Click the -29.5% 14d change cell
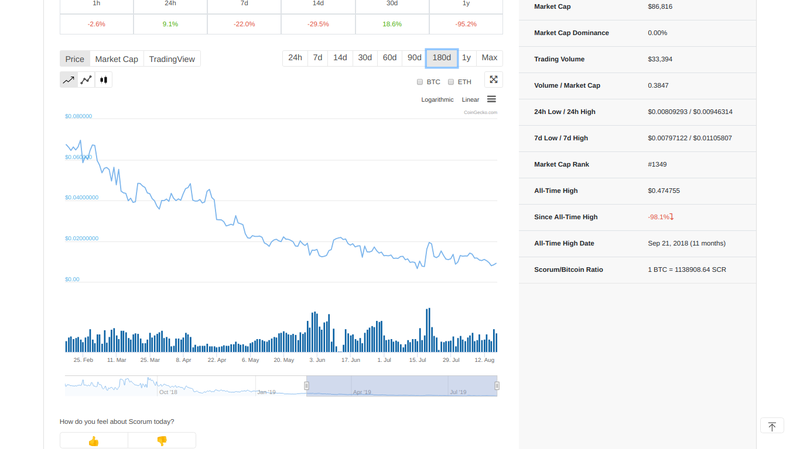The image size is (800, 449). pos(318,24)
